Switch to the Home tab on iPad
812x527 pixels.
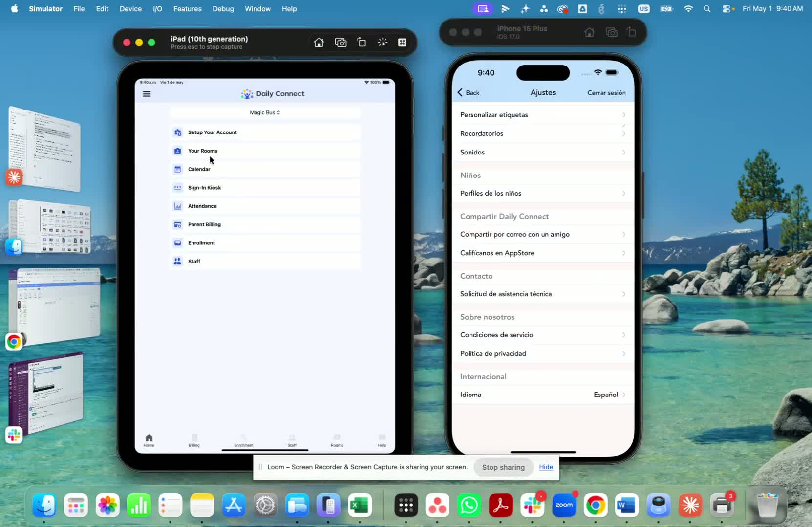point(149,440)
